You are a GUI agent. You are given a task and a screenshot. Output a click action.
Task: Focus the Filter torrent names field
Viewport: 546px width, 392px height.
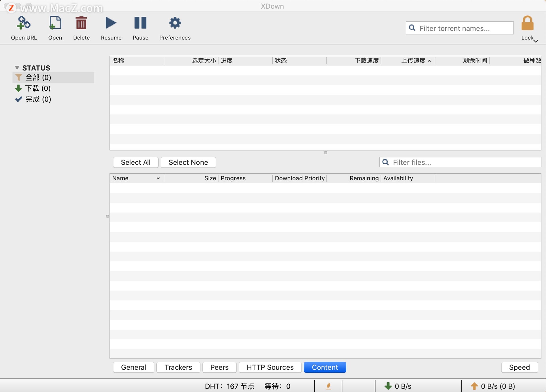tap(460, 28)
